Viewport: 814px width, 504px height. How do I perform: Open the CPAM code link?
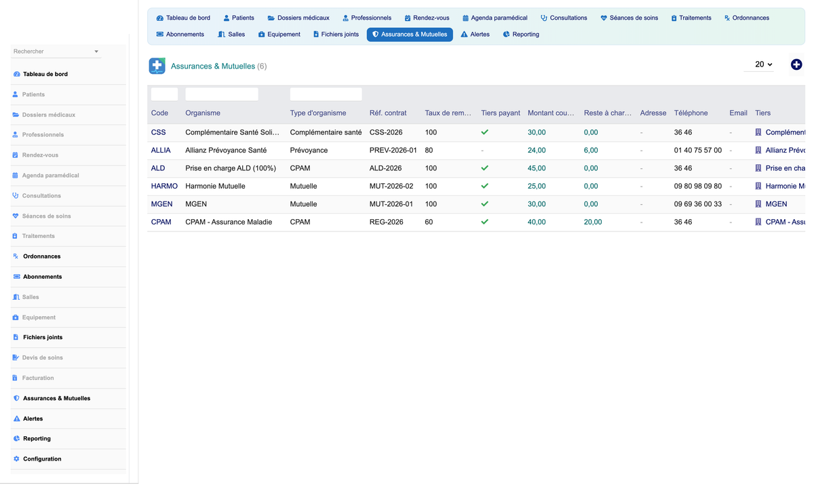(161, 222)
